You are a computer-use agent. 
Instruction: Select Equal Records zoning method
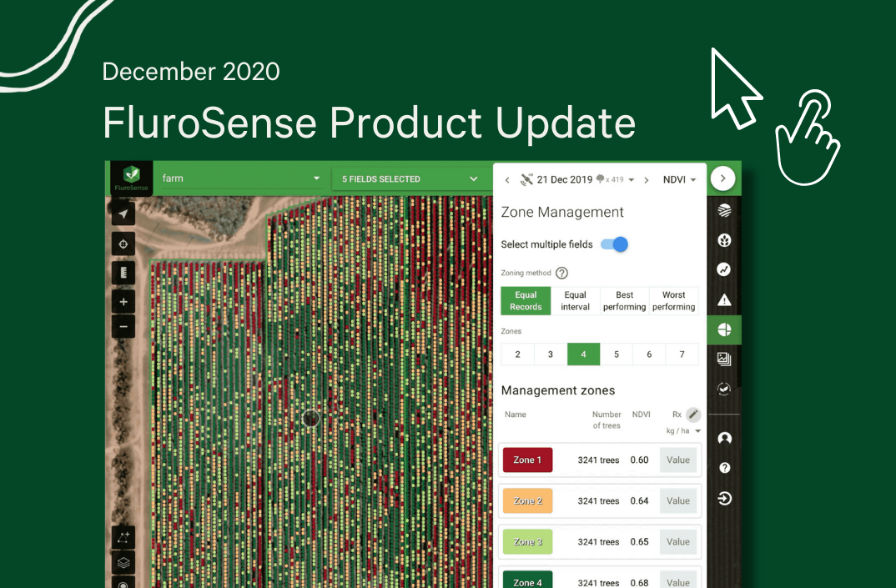pos(526,300)
